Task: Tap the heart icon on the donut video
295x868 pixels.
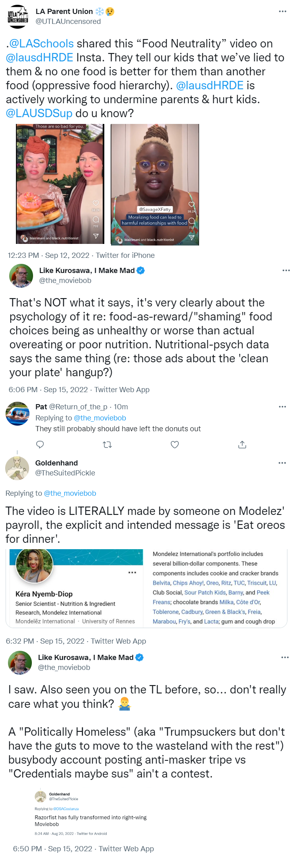Action: point(96,203)
